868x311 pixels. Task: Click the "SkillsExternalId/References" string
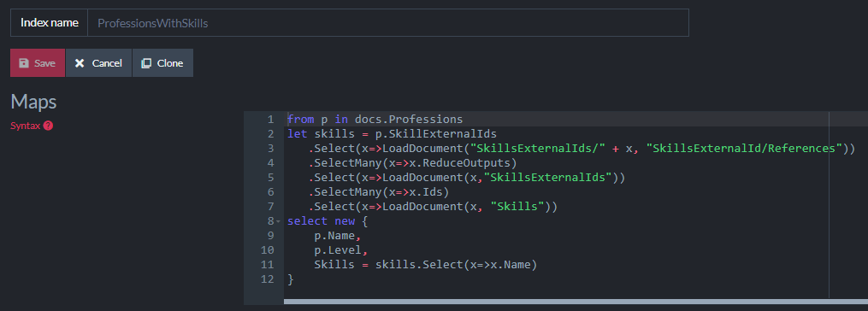[744, 149]
